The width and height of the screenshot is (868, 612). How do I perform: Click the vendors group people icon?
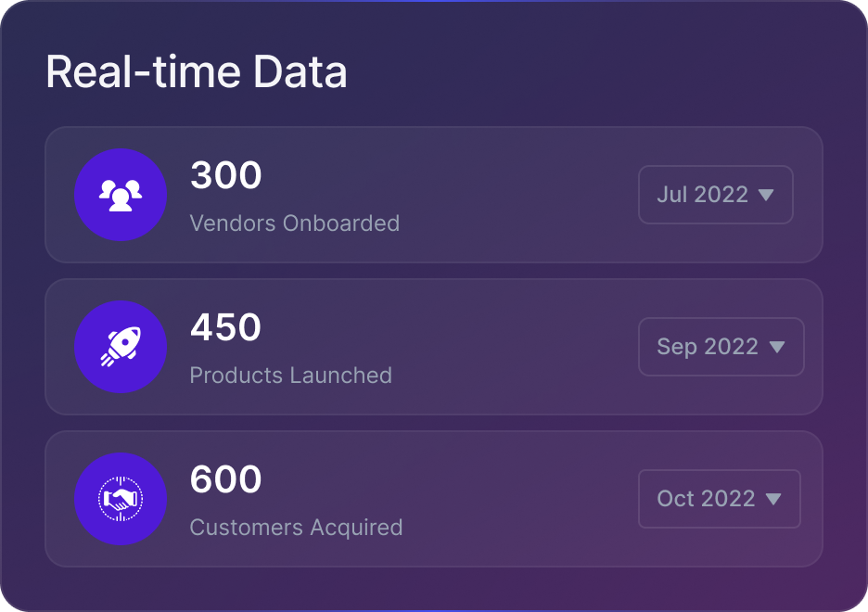[x=121, y=195]
